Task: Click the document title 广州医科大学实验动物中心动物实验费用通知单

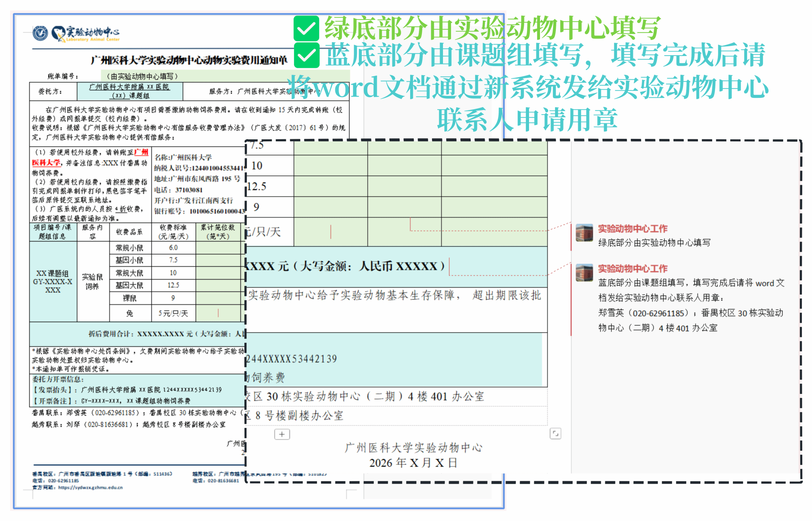Action: 189,61
